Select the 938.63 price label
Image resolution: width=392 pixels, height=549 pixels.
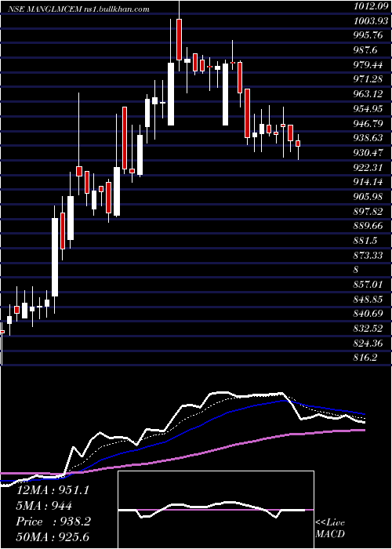pos(369,138)
